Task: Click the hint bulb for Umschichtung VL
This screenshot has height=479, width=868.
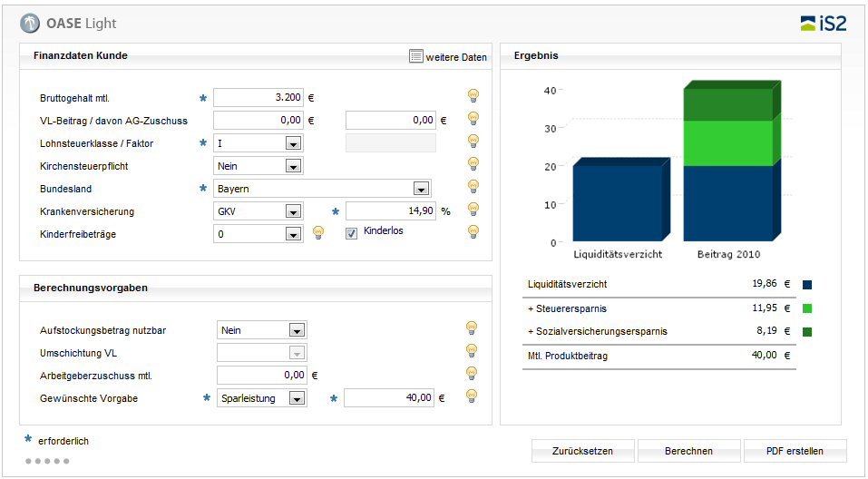Action: (472, 351)
